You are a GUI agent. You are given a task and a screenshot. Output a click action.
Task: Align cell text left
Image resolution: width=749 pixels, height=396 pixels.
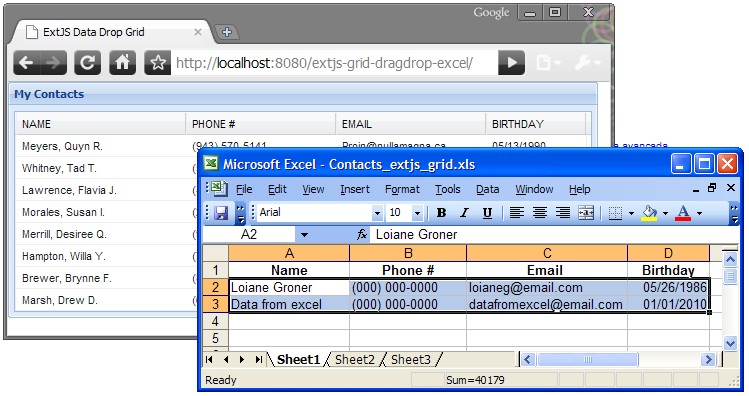click(516, 213)
